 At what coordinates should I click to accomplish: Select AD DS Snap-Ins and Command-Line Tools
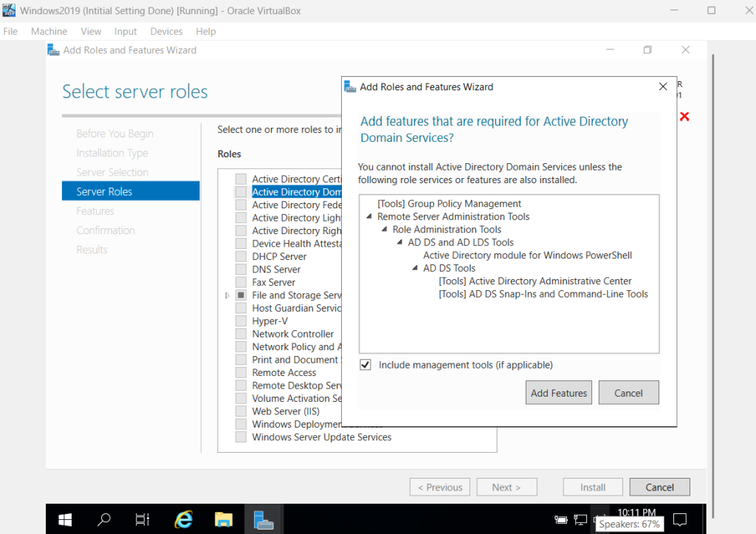click(543, 294)
